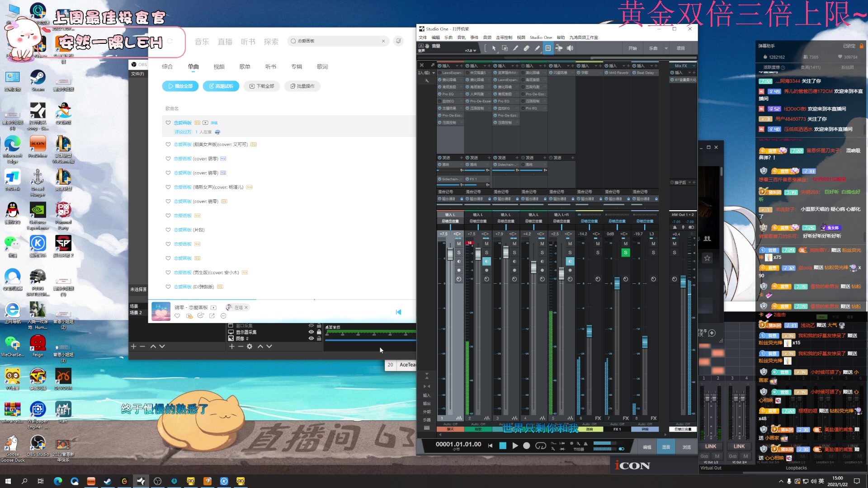Click channel 7 volume fader handle
The height and width of the screenshot is (488, 868).
[617, 284]
